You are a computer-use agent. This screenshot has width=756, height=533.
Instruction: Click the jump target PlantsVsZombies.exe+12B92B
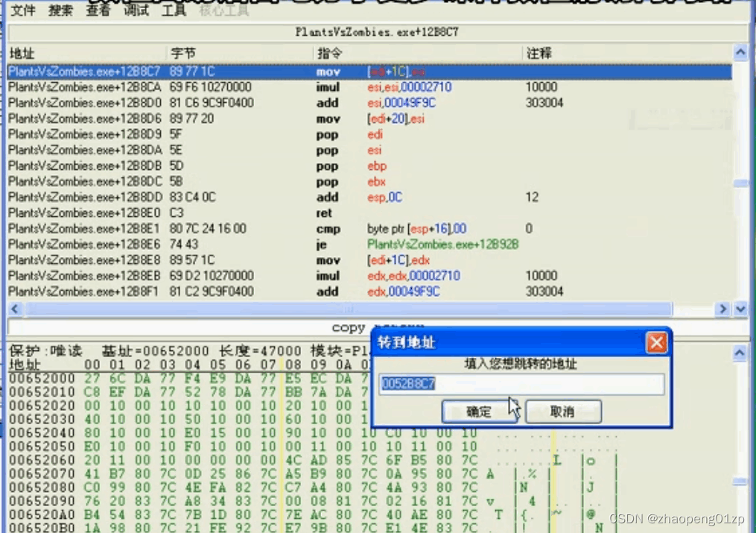click(x=442, y=245)
